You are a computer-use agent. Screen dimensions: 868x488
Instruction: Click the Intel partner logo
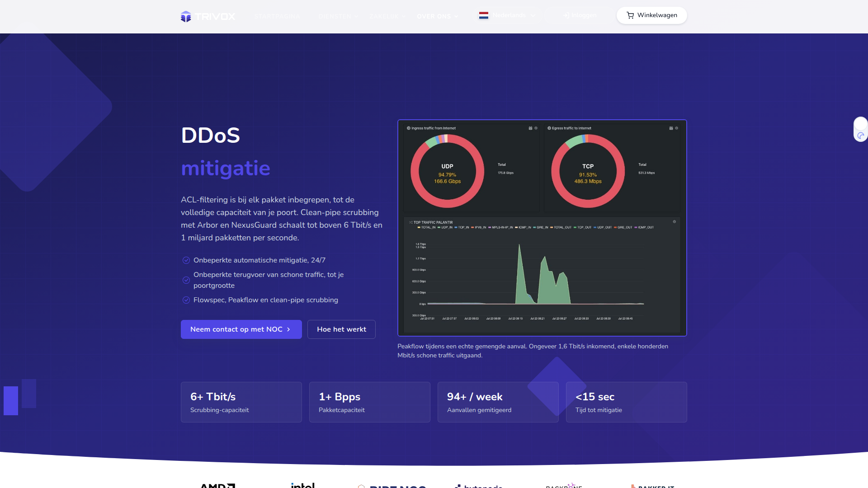[303, 485]
